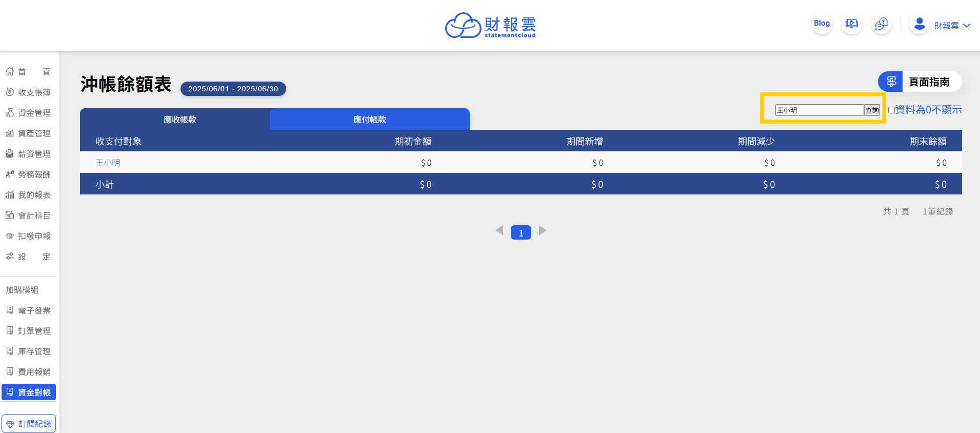Click the 訂閱紀錄 button
The height and width of the screenshot is (433, 980).
pyautogui.click(x=29, y=424)
